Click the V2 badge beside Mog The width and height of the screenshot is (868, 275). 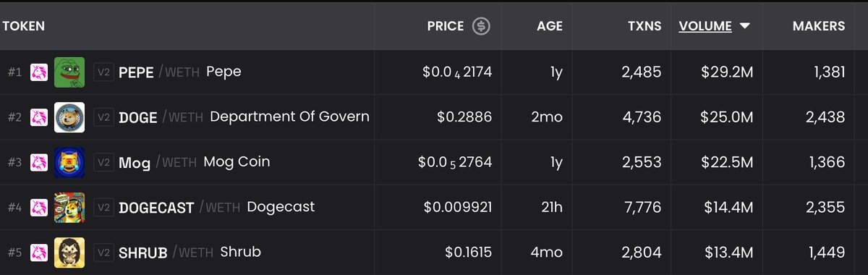(103, 162)
